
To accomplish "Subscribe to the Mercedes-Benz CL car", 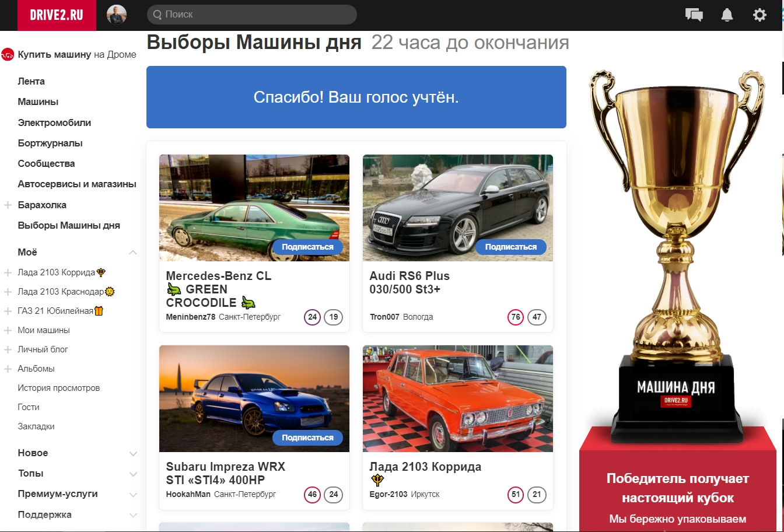I will (x=307, y=247).
